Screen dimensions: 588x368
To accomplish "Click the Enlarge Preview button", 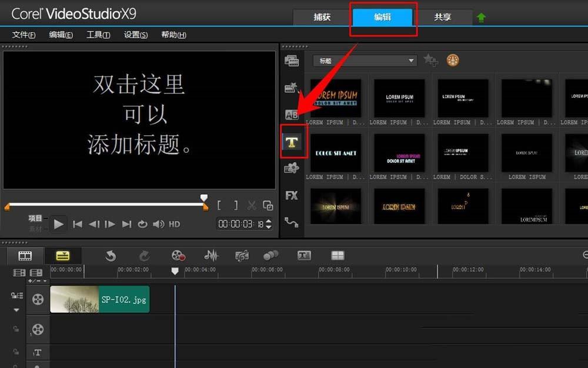I will coord(268,206).
